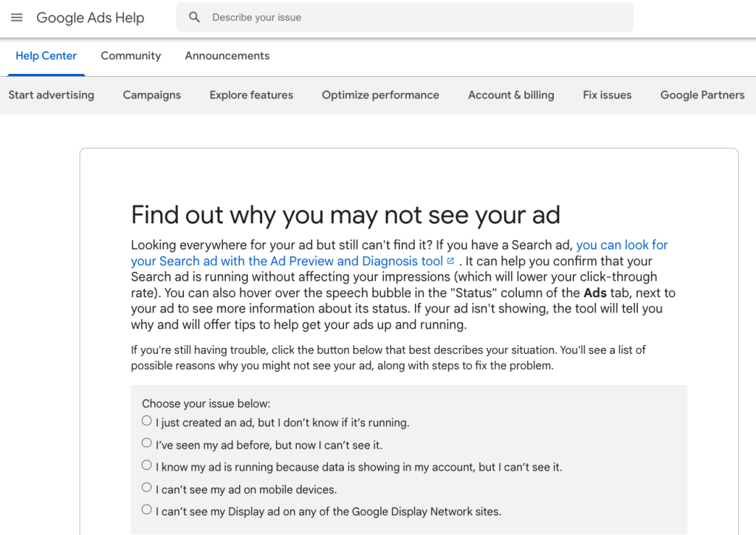Select 'I know my ad is running' option
756x535 pixels.
click(147, 465)
